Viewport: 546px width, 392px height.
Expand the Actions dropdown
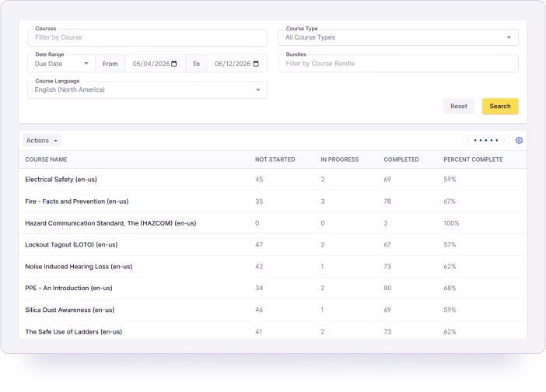pos(41,140)
